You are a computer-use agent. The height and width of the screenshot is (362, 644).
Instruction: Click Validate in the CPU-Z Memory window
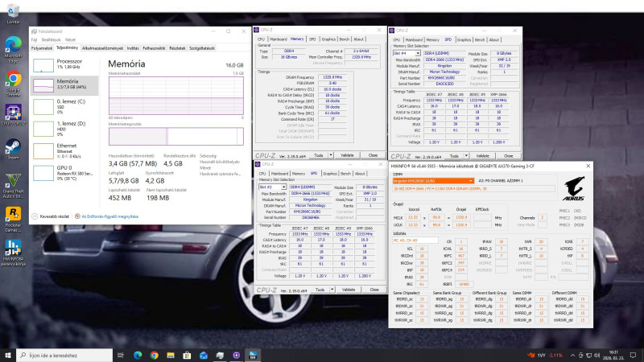347,155
